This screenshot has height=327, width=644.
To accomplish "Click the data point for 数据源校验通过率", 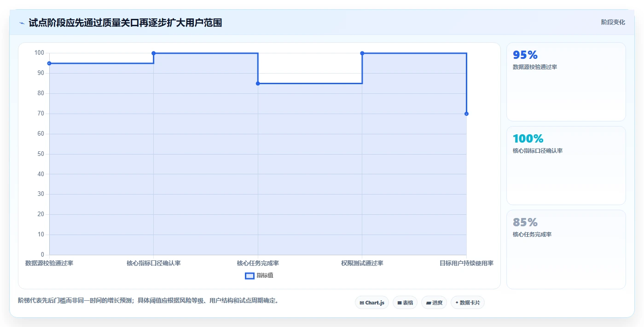I will [x=49, y=63].
